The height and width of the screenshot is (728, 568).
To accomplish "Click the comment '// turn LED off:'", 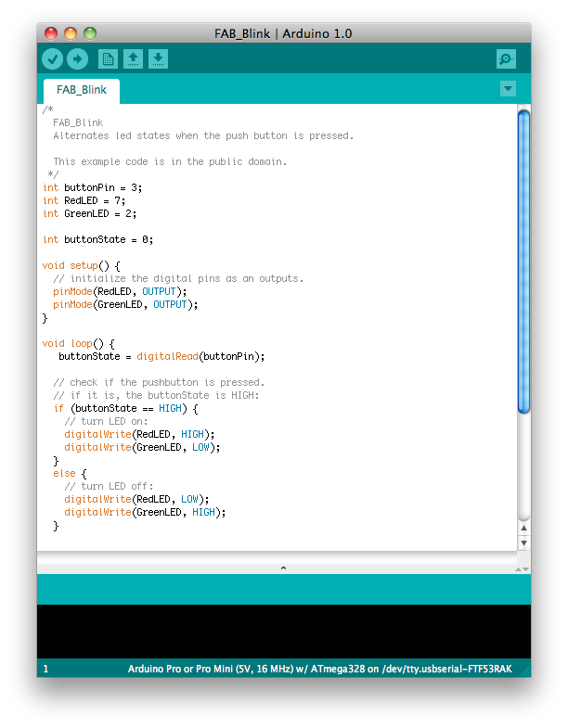I will (x=109, y=487).
